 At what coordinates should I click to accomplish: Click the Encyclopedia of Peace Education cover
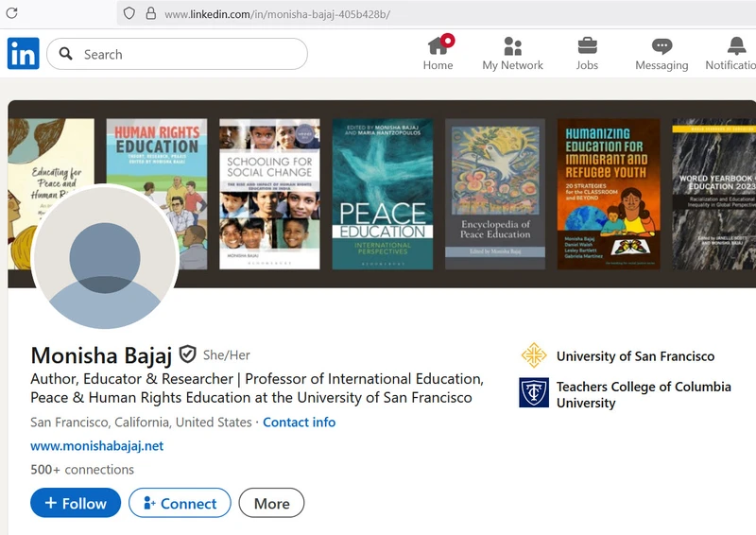(495, 194)
